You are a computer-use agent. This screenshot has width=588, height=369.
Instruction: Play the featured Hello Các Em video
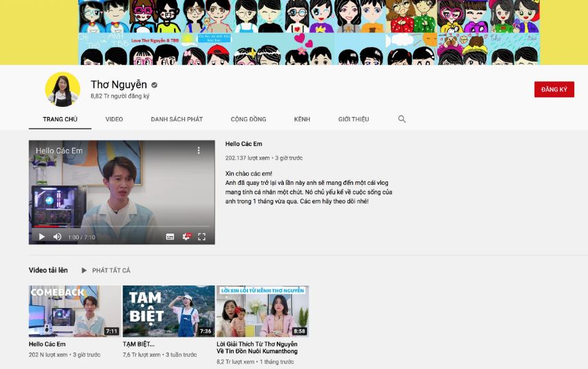(x=42, y=237)
